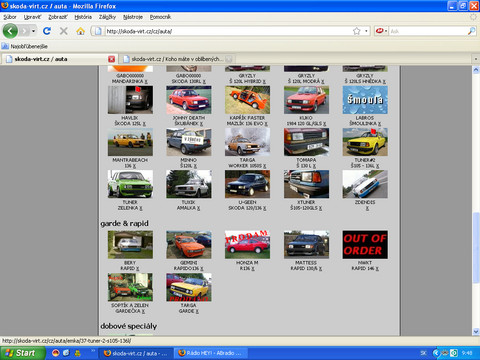Click the vertical scrollbar thumb
The height and width of the screenshot is (360, 480).
[x=476, y=248]
